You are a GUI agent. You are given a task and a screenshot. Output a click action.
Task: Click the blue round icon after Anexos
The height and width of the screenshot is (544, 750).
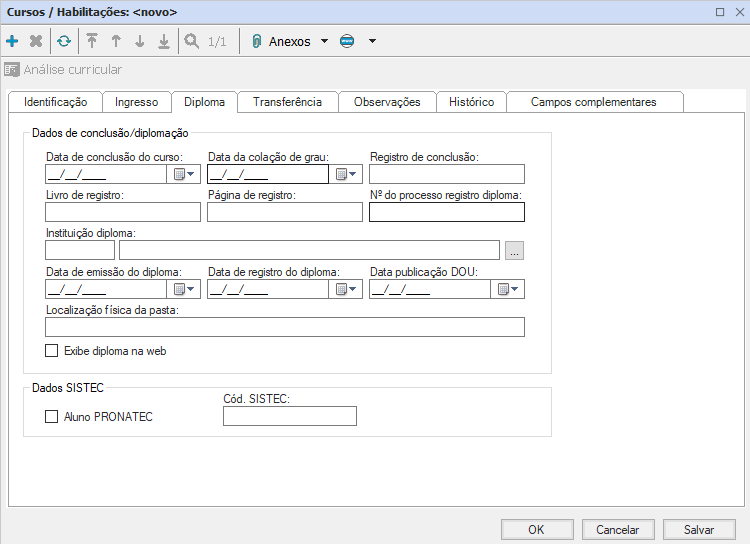pyautogui.click(x=347, y=42)
